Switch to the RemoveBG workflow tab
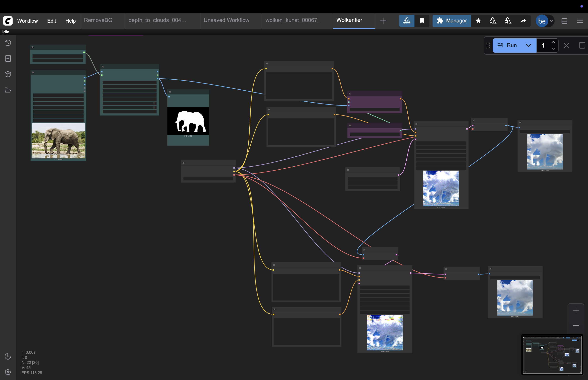 [x=98, y=20]
